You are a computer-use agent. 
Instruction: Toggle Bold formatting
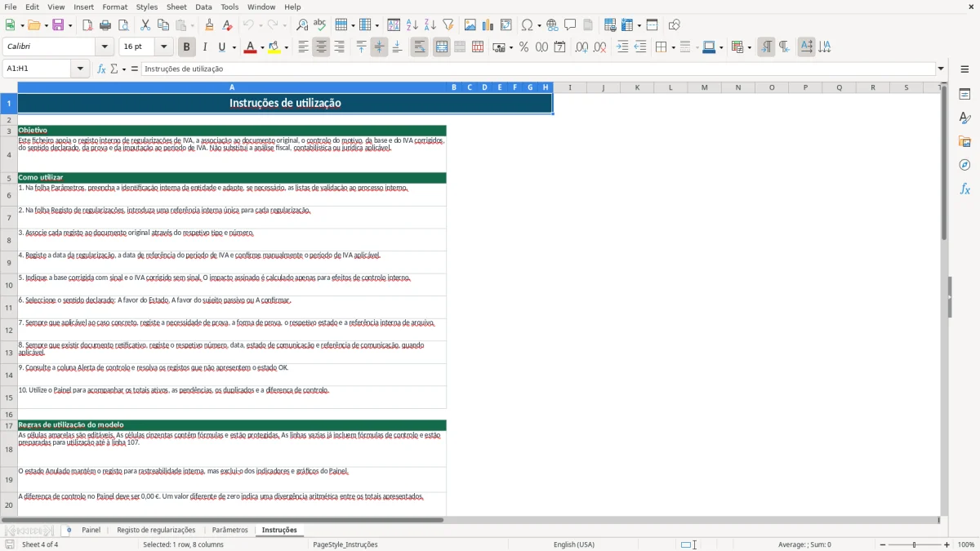coord(187,47)
